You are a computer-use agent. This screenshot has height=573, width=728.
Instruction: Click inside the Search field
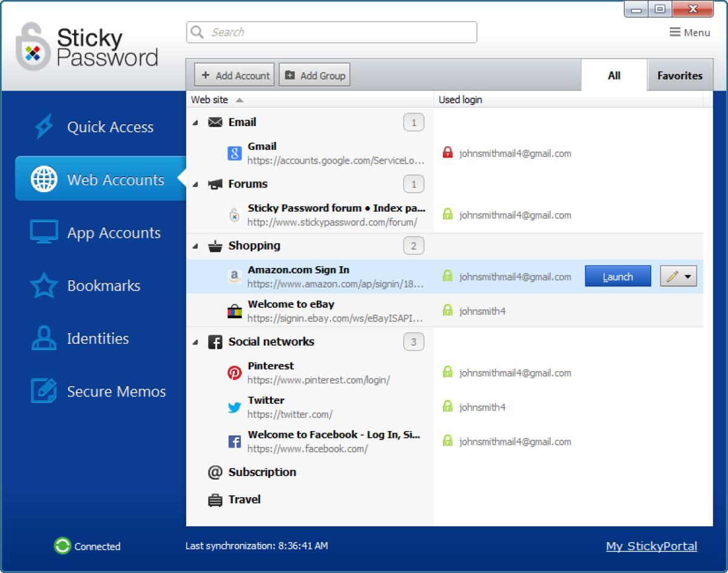click(x=331, y=32)
